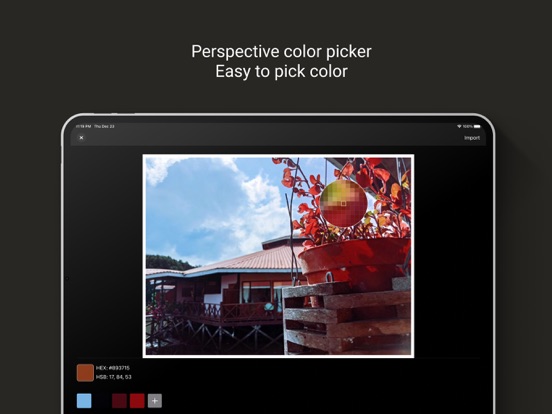552x414 pixels.
Task: Click the HSB value text
Action: pyautogui.click(x=113, y=377)
